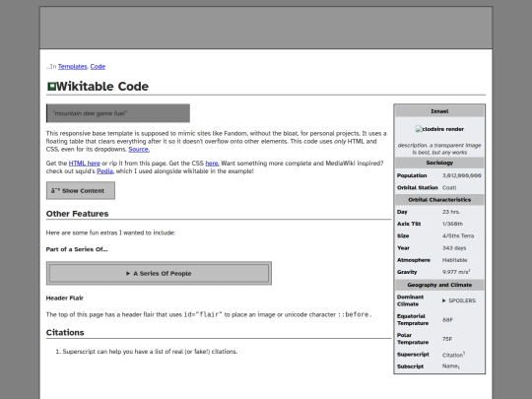Select the Size value 4/5ths Terra
The width and height of the screenshot is (532, 399).
pos(458,235)
